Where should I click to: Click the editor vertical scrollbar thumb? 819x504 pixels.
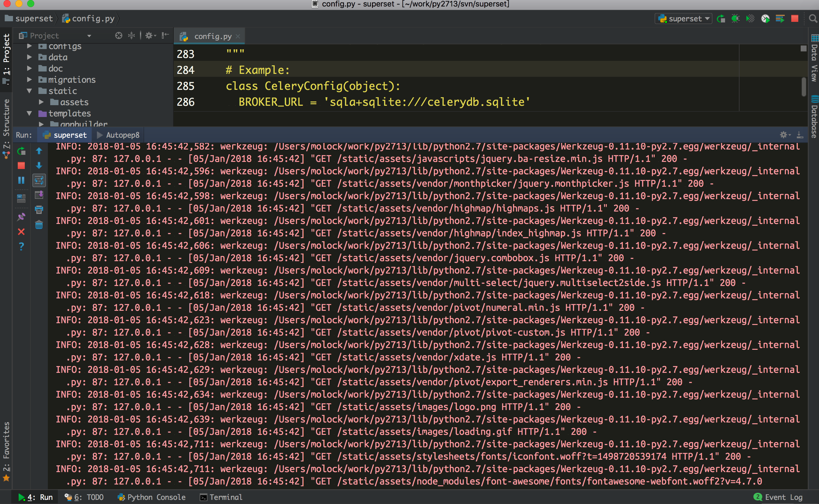click(804, 86)
